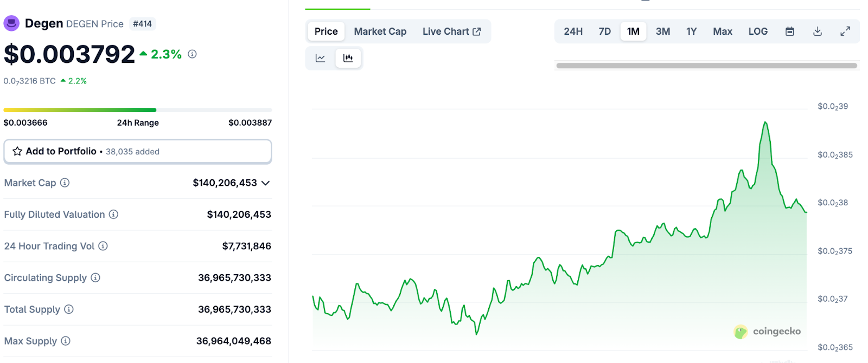The width and height of the screenshot is (868, 363).
Task: Expand the chart to fullscreen icon
Action: click(845, 31)
